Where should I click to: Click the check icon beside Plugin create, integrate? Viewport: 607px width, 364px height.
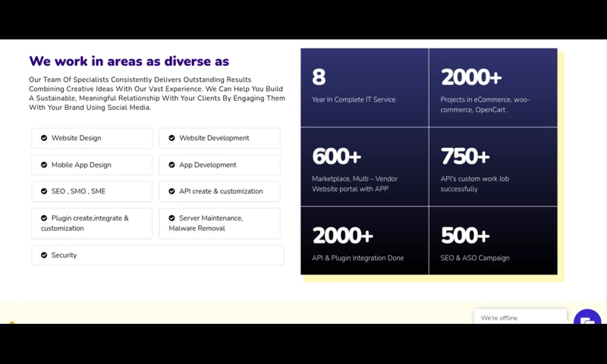pyautogui.click(x=44, y=218)
